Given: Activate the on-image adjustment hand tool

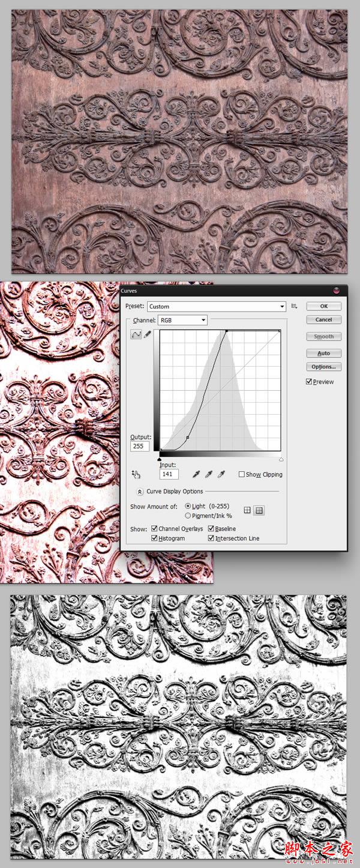Looking at the screenshot, I should coord(136,475).
